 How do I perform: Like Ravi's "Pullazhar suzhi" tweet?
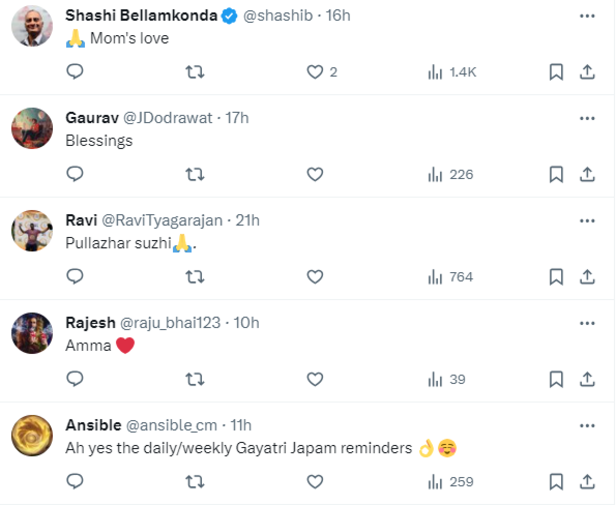315,277
